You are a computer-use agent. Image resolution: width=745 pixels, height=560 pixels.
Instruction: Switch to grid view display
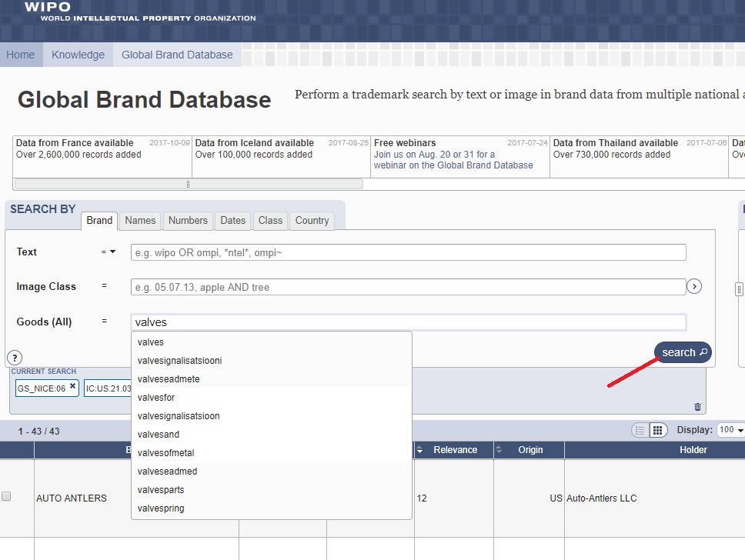[657, 430]
